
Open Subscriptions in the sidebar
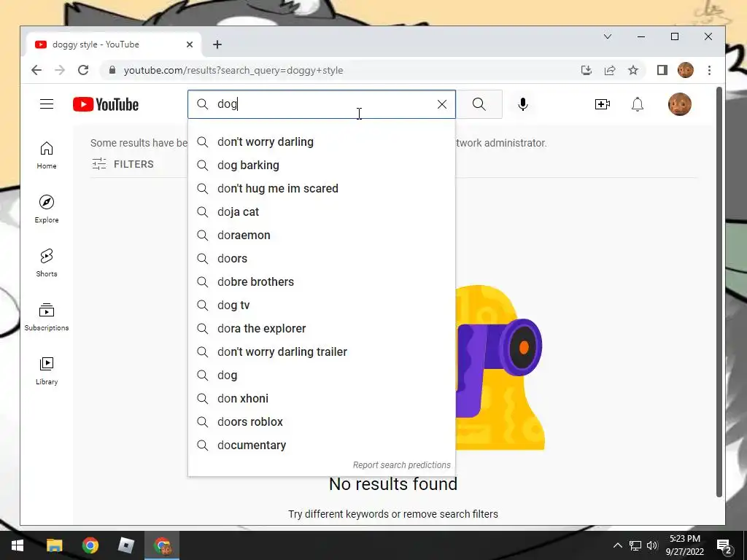pyautogui.click(x=47, y=316)
